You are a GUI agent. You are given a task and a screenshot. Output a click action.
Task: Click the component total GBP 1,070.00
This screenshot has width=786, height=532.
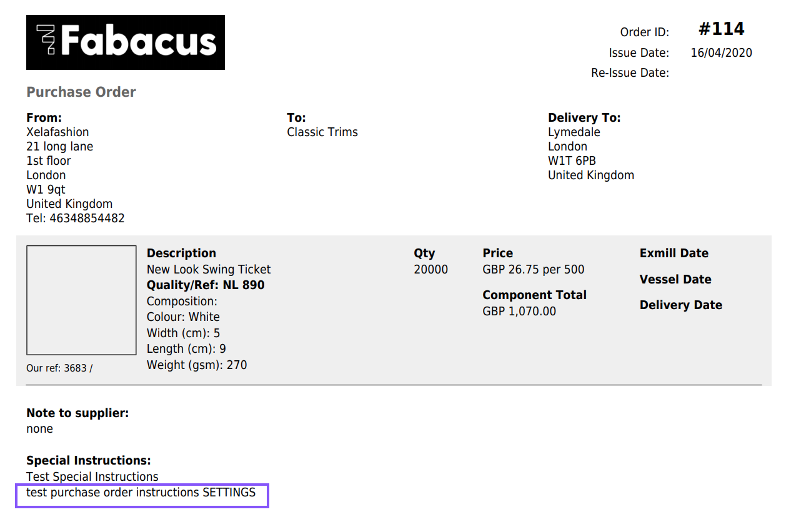(x=519, y=312)
